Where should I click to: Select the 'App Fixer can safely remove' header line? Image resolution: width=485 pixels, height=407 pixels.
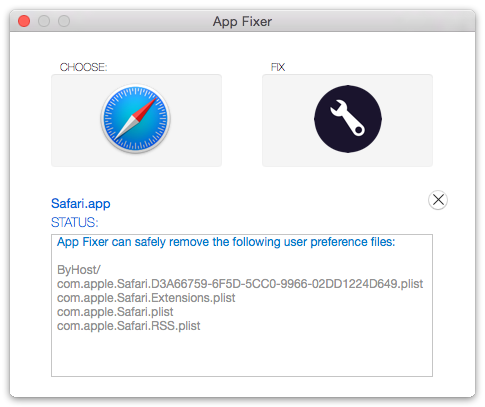226,242
